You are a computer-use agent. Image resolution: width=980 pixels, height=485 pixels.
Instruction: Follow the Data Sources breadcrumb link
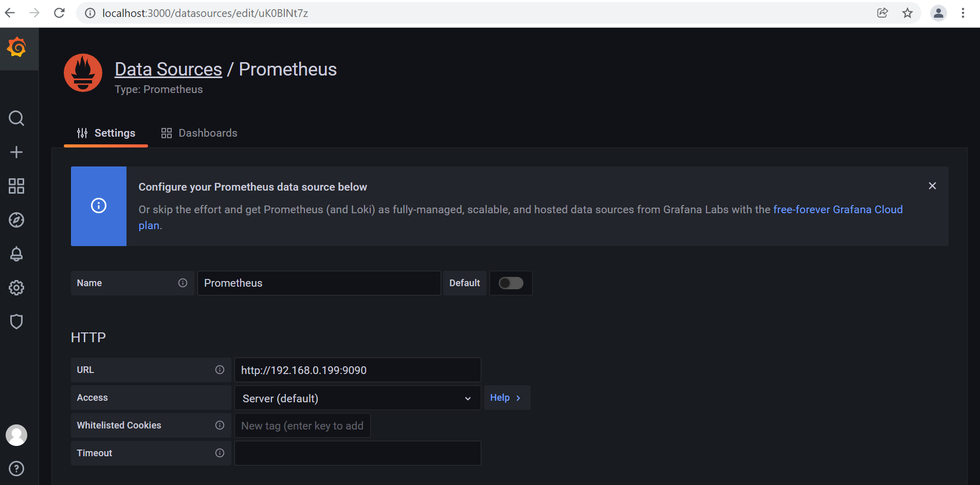click(168, 69)
